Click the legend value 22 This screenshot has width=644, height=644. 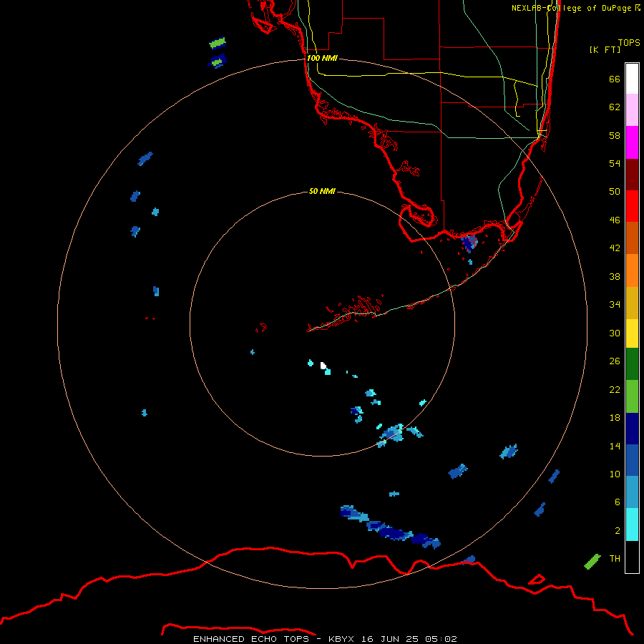pyautogui.click(x=615, y=389)
